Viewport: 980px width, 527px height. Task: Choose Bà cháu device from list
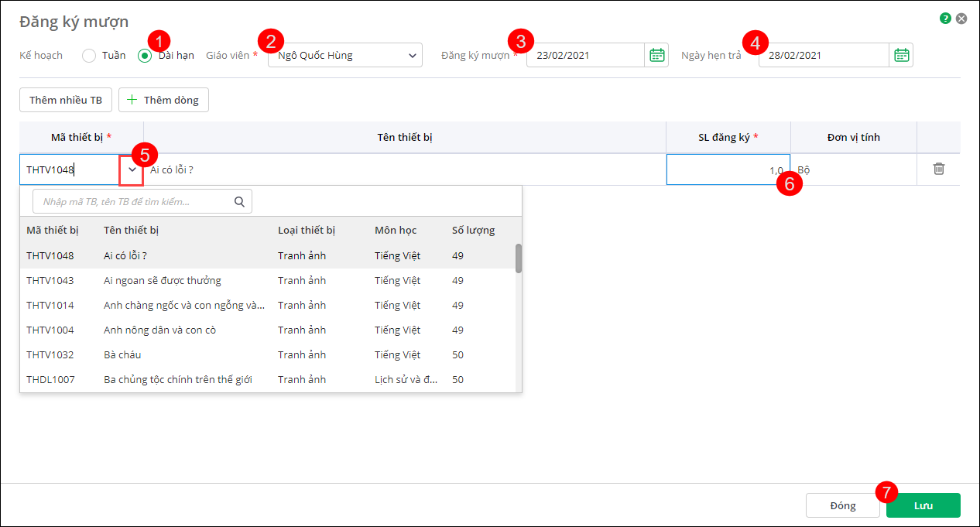[x=122, y=354]
